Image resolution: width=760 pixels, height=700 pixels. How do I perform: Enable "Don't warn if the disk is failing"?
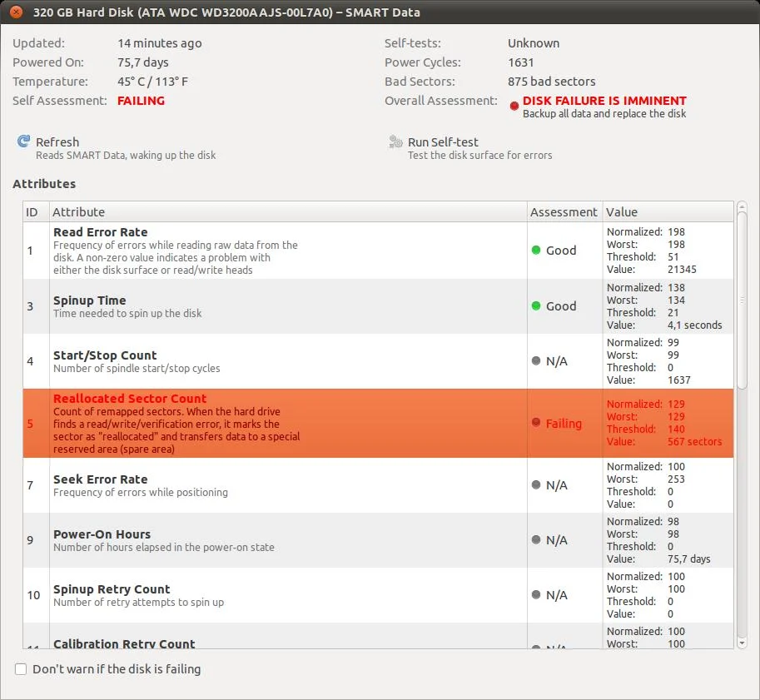click(x=21, y=669)
